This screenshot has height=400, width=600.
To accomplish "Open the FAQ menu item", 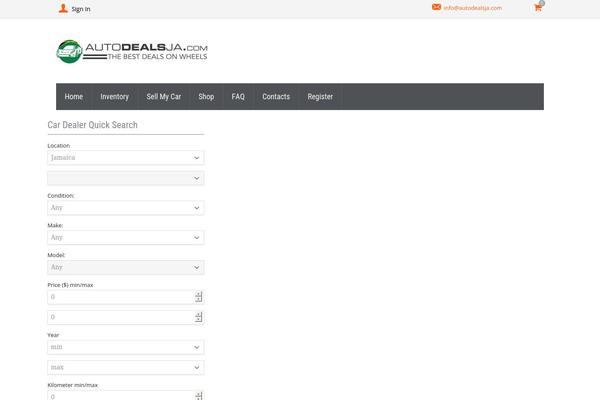I will click(238, 96).
